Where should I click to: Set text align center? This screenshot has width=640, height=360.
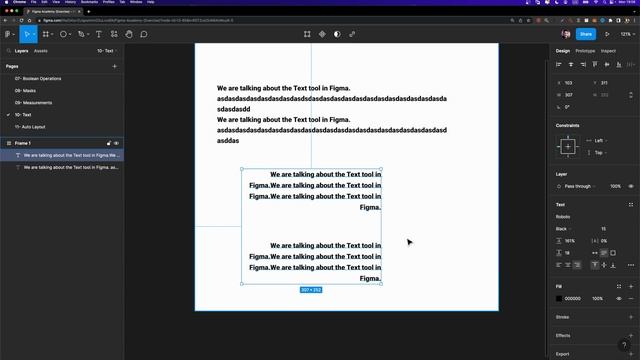point(568,265)
